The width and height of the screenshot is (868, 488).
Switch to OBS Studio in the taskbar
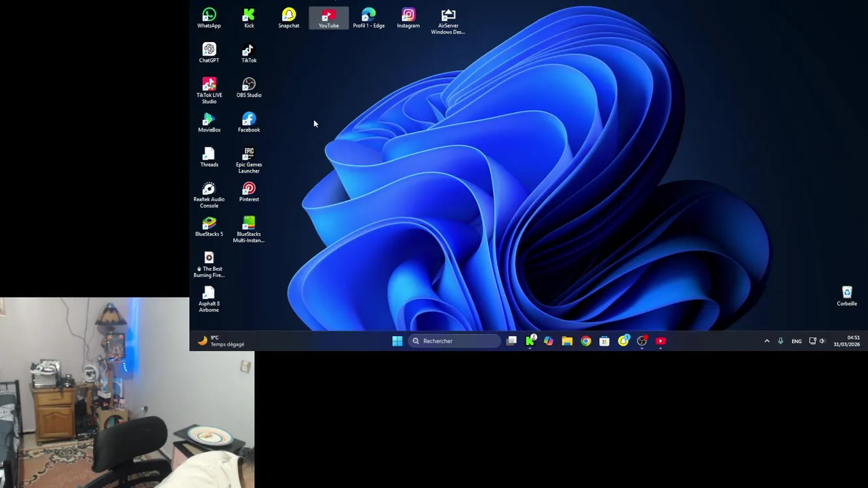pyautogui.click(x=642, y=341)
